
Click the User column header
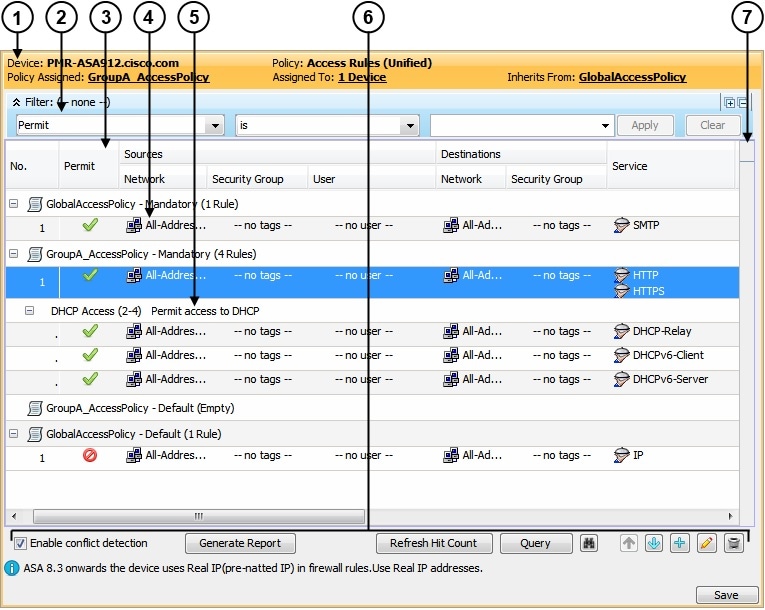(372, 179)
